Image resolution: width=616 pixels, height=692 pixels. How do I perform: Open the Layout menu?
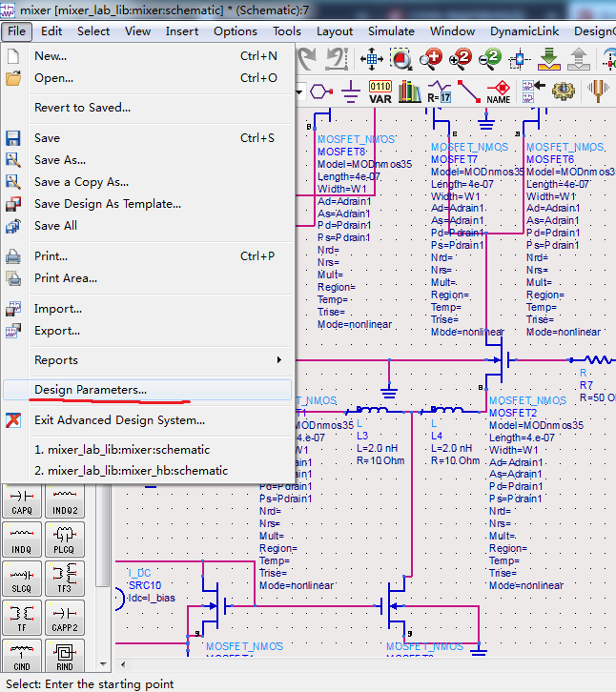point(335,31)
